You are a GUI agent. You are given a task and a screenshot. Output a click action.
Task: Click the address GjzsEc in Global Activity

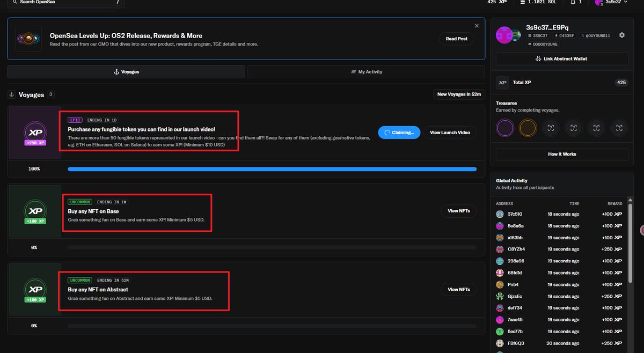(515, 296)
